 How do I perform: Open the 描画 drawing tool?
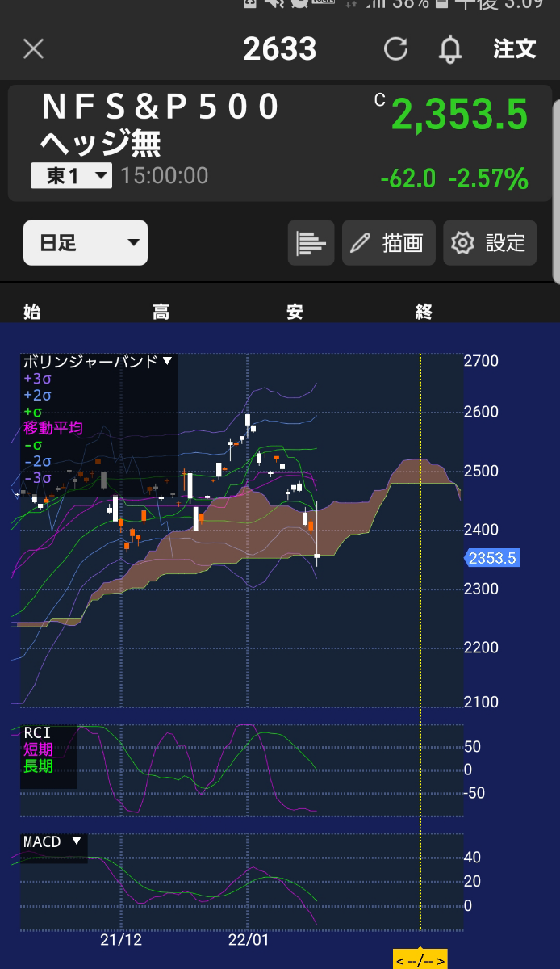click(x=389, y=243)
